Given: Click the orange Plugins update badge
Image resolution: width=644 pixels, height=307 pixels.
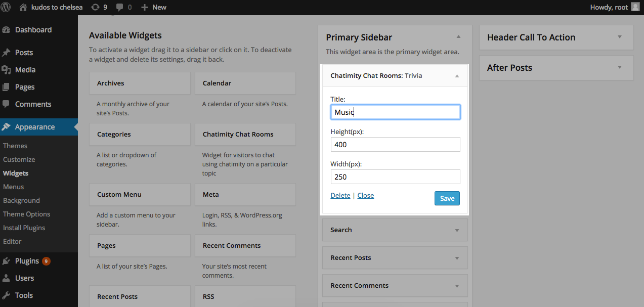Looking at the screenshot, I should (x=46, y=261).
